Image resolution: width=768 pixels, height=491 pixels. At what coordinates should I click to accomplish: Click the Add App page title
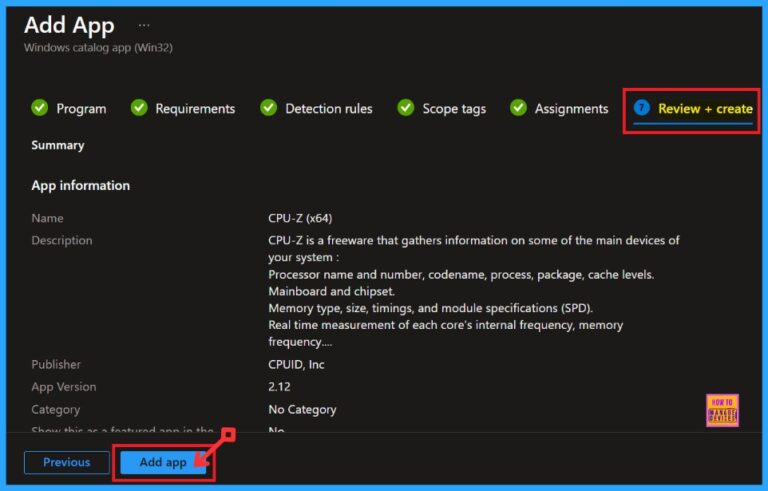pos(69,25)
